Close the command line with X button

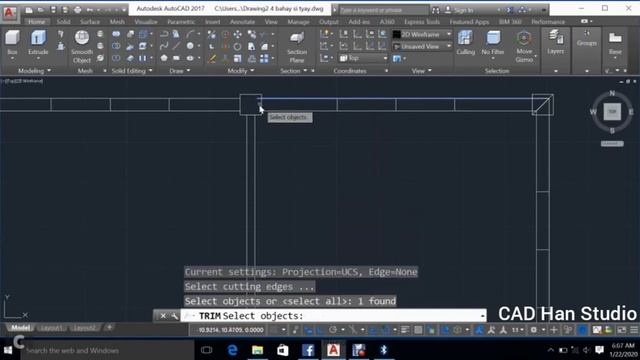point(163,316)
